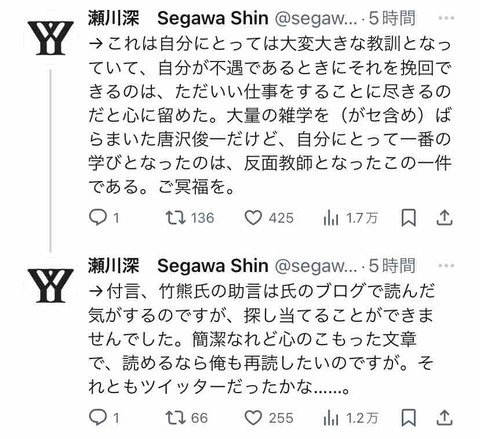Retweet the first tweet with 136 reposts

[x=190, y=218]
